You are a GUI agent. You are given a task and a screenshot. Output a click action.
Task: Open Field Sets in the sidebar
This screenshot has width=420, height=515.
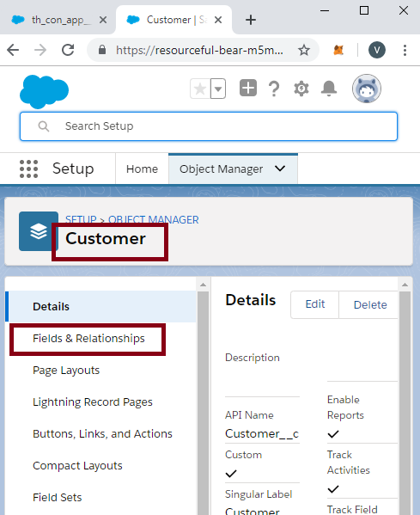(57, 498)
